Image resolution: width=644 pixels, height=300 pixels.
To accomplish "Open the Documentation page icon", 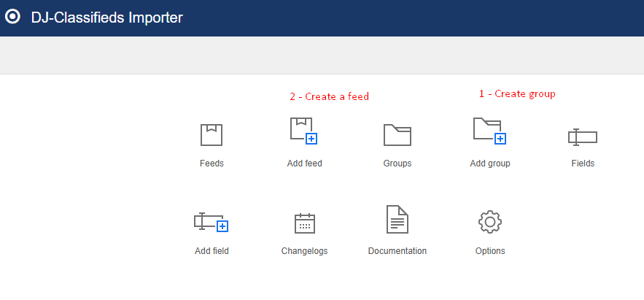I will 397,220.
